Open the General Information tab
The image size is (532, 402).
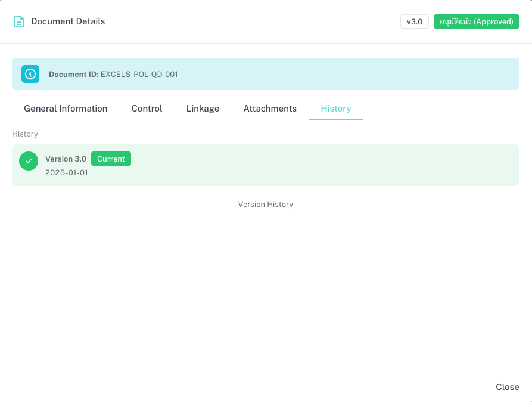coord(66,109)
